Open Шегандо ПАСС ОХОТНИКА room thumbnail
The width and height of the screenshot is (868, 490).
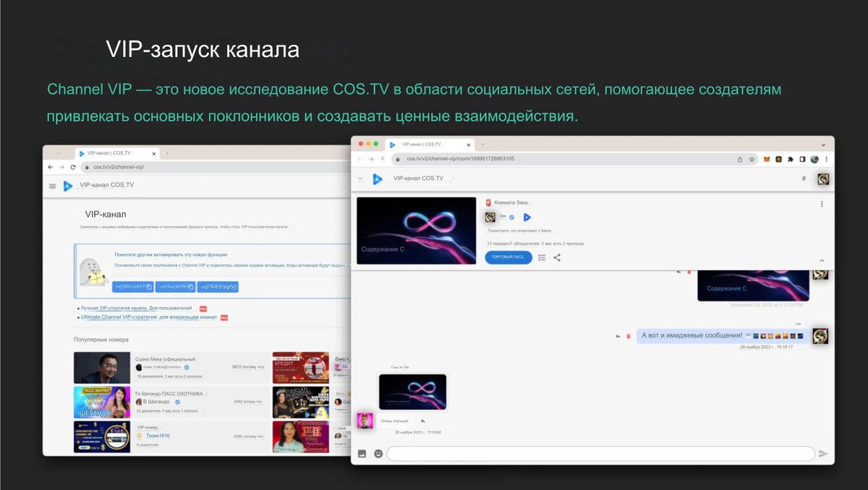click(x=102, y=403)
